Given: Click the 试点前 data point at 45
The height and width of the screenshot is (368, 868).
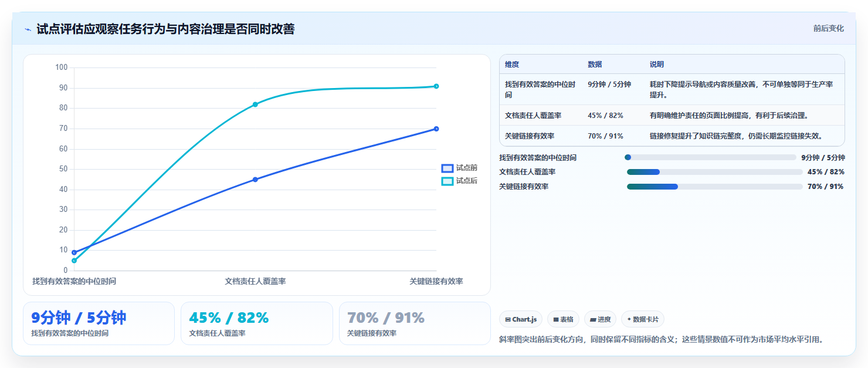Looking at the screenshot, I should coord(255,180).
